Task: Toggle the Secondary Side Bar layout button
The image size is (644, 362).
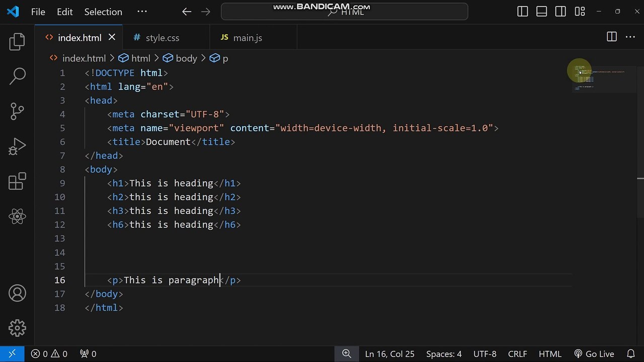Action: tap(560, 12)
